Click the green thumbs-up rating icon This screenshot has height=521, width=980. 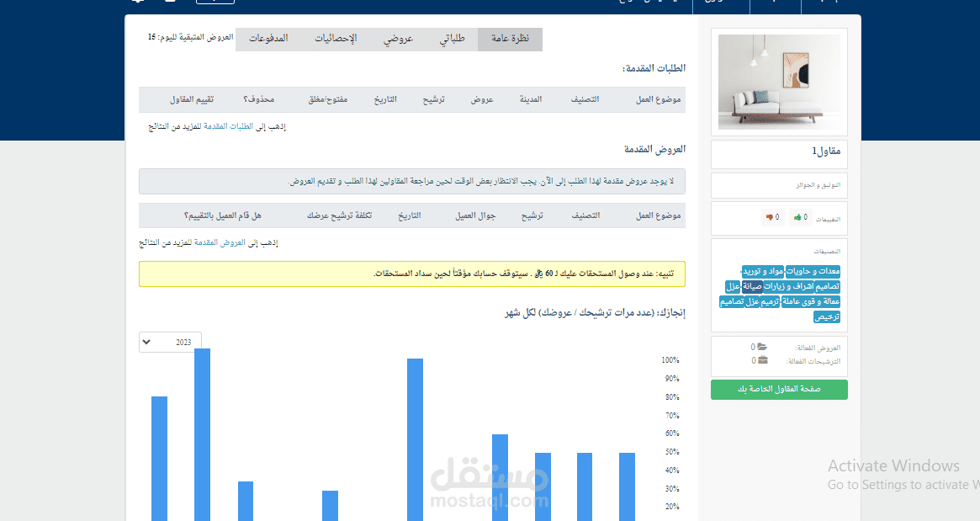coord(797,218)
